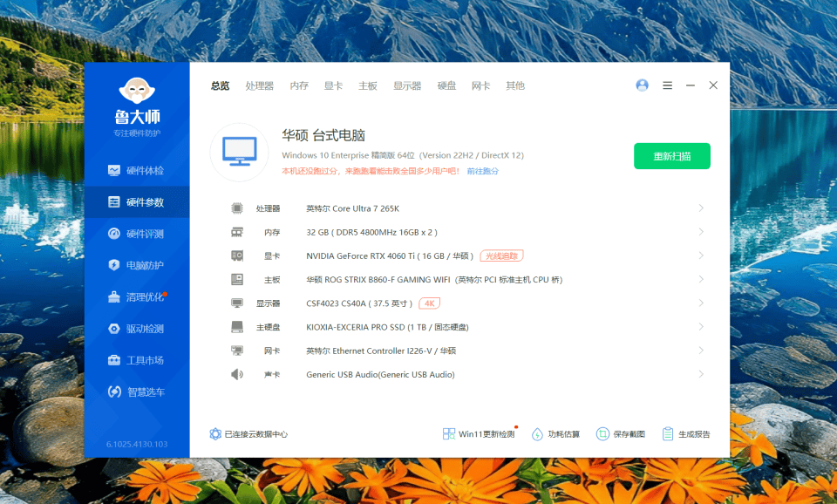
Task: Click 保存截图 button
Action: pos(621,434)
